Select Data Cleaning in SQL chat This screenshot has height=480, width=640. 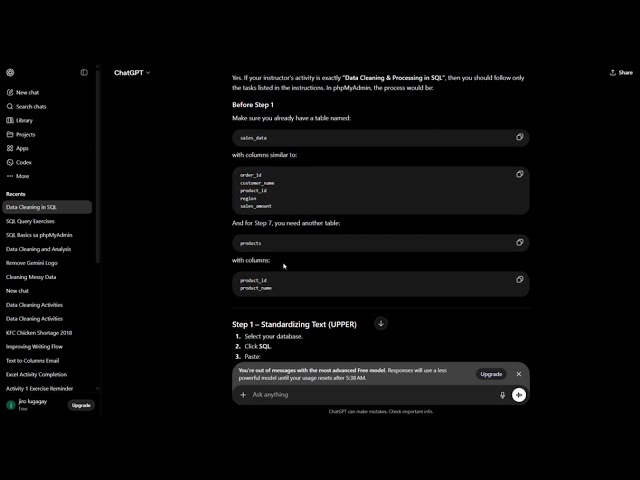pos(47,207)
